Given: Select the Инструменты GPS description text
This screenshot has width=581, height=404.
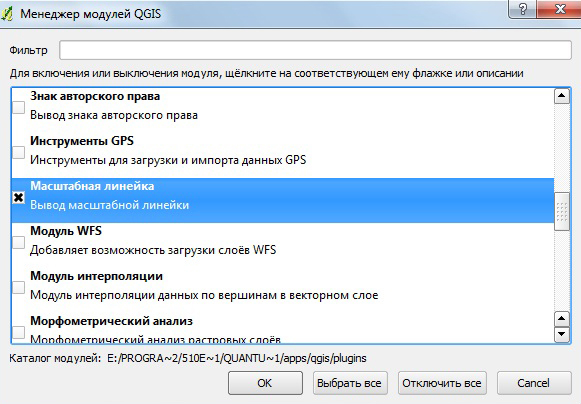Looking at the screenshot, I should pos(168,160).
